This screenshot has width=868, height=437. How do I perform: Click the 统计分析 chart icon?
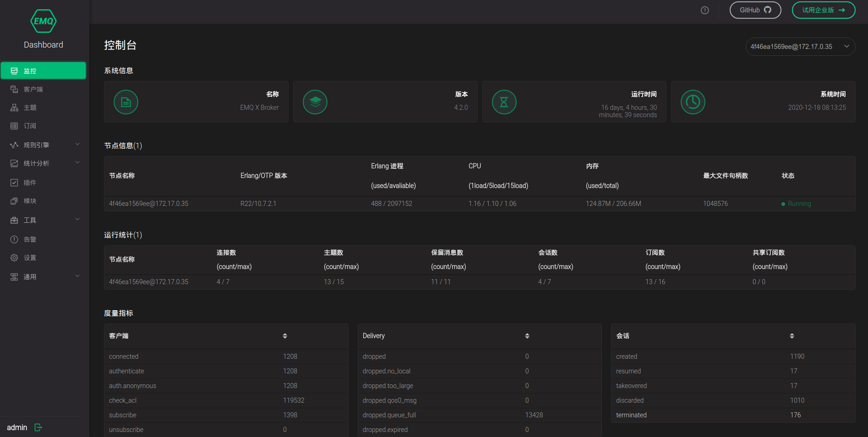tap(14, 163)
